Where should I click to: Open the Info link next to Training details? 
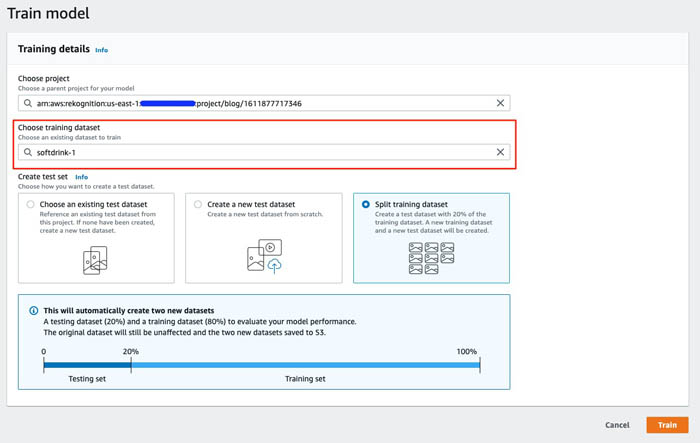101,50
